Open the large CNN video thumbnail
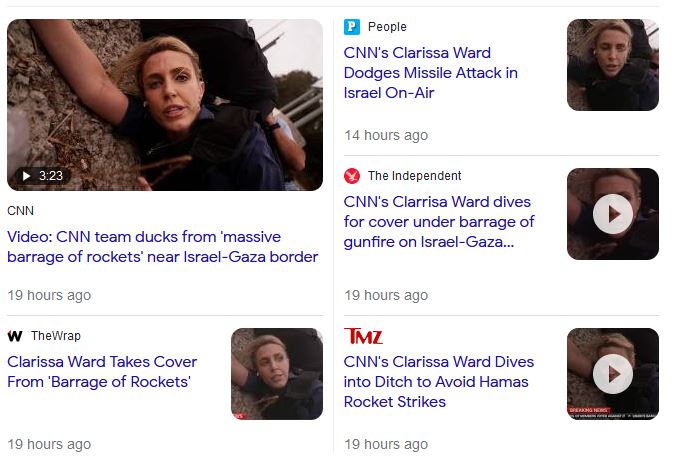This screenshot has width=677, height=465. [165, 105]
